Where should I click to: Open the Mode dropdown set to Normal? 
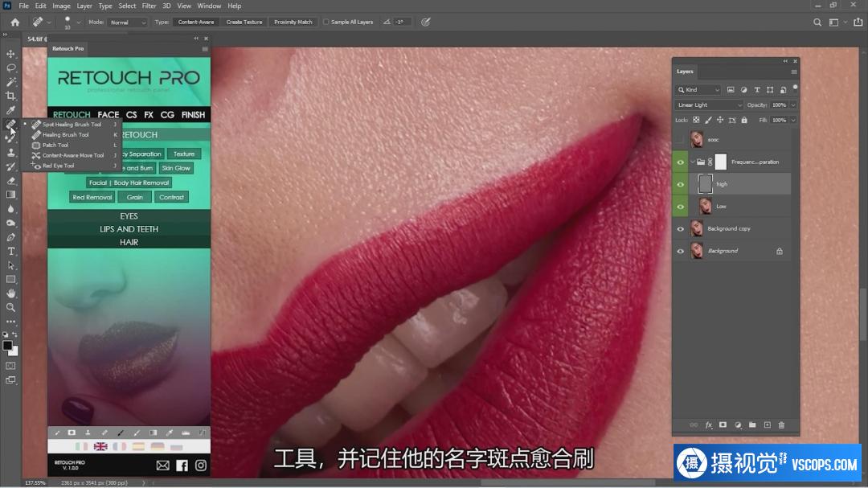coord(127,23)
